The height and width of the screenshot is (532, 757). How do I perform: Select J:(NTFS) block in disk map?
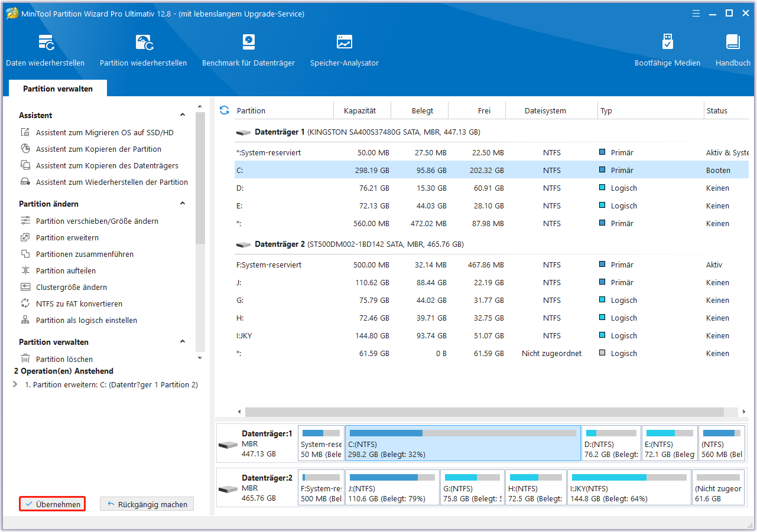[x=392, y=488]
